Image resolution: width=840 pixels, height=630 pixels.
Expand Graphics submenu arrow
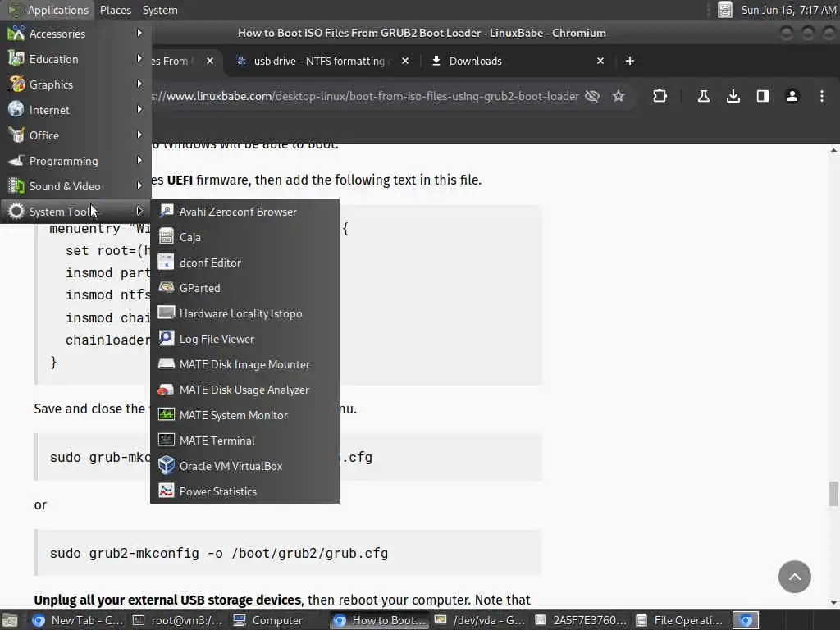tap(139, 84)
